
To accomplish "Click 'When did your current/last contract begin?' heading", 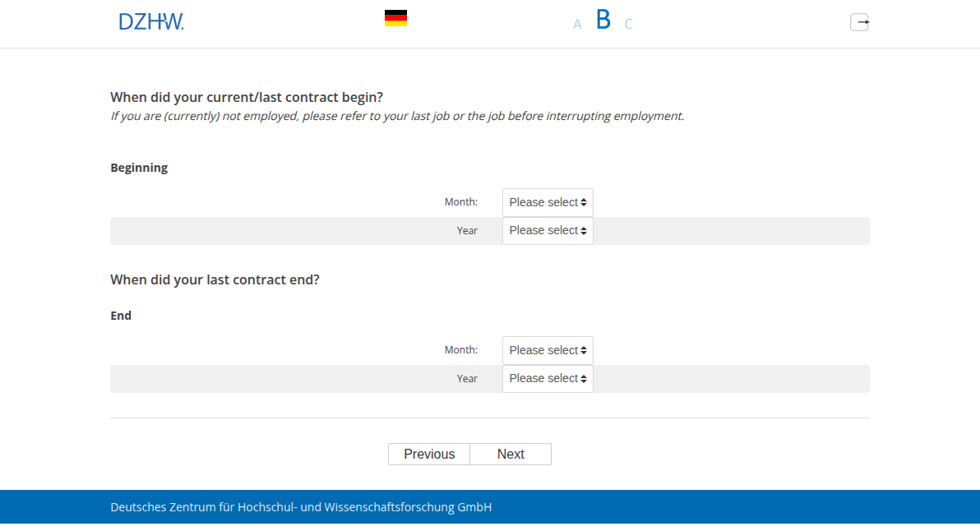I will click(247, 98).
